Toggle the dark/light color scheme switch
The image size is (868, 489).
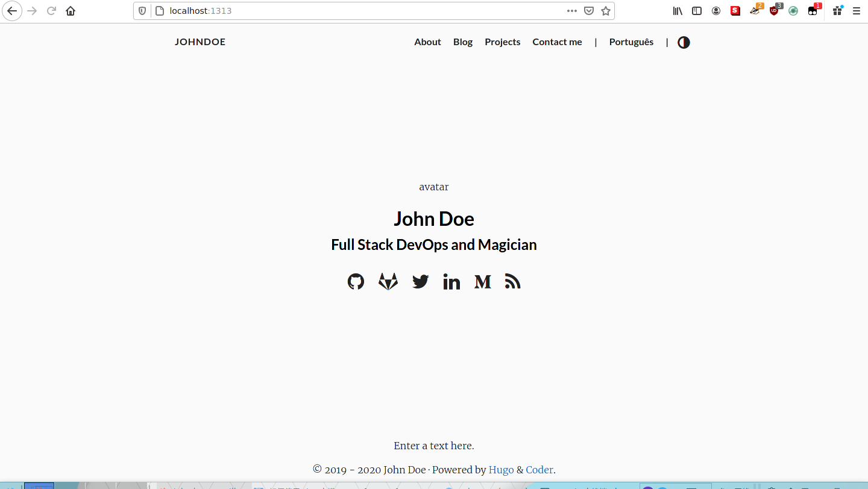pos(684,42)
